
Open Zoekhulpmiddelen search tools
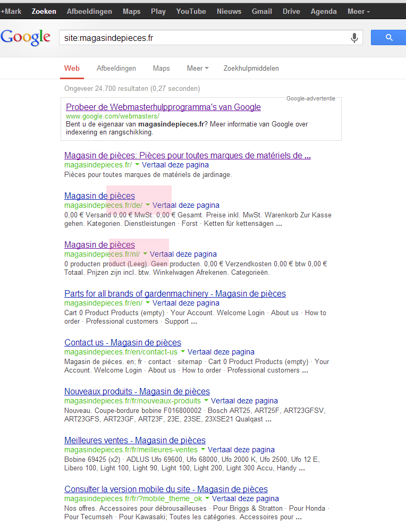[x=251, y=68]
